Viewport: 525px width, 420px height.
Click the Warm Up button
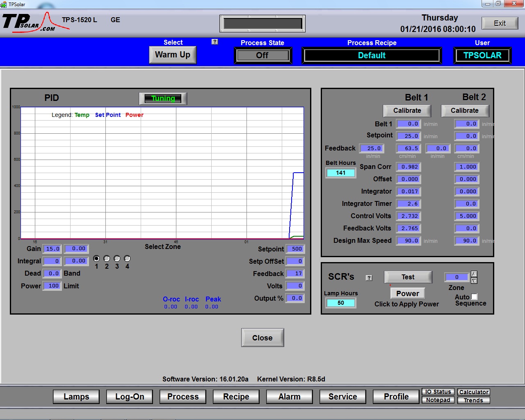(173, 55)
